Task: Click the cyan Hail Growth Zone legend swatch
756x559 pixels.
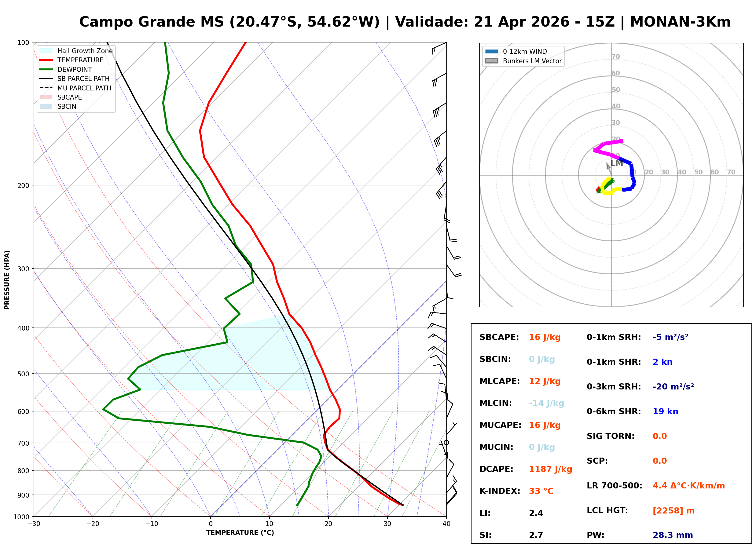Action: (46, 51)
